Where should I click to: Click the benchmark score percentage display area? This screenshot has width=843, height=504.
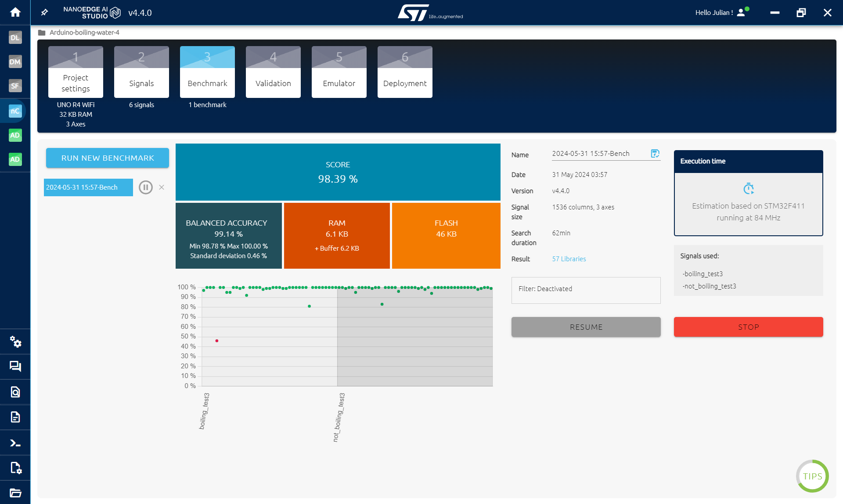pyautogui.click(x=337, y=172)
